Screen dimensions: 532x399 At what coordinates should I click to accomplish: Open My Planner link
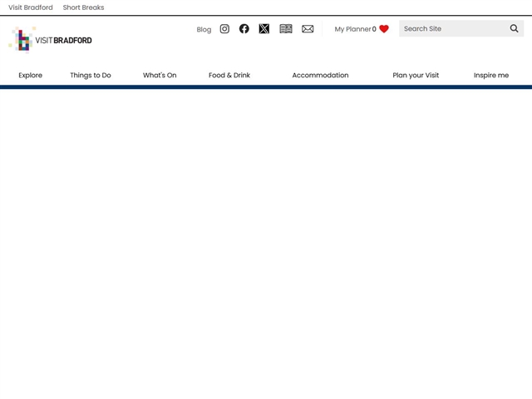pyautogui.click(x=355, y=29)
